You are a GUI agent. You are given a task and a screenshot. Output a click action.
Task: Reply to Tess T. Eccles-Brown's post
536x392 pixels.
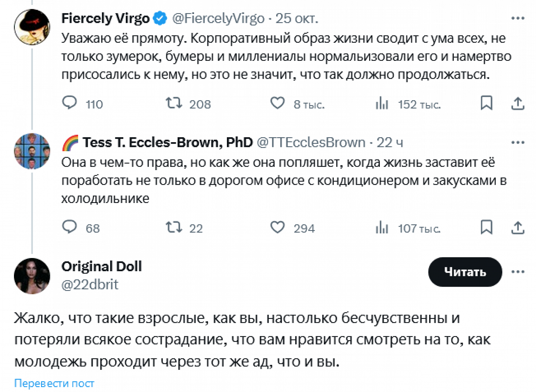[x=70, y=227]
